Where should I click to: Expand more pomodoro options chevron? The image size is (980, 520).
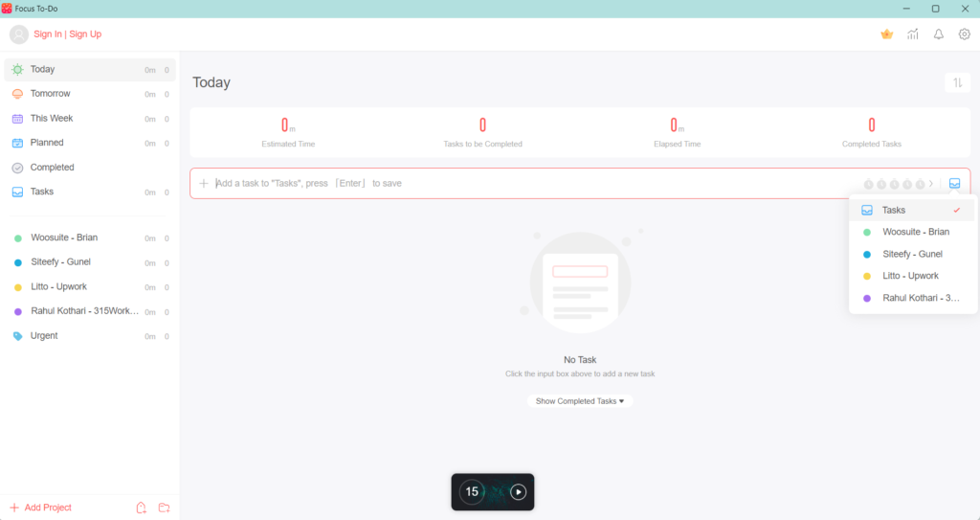click(931, 184)
